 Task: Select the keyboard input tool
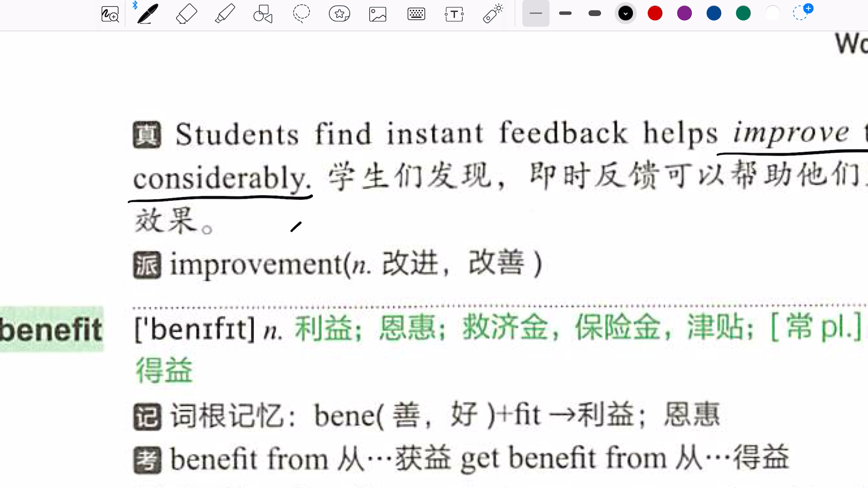point(416,13)
